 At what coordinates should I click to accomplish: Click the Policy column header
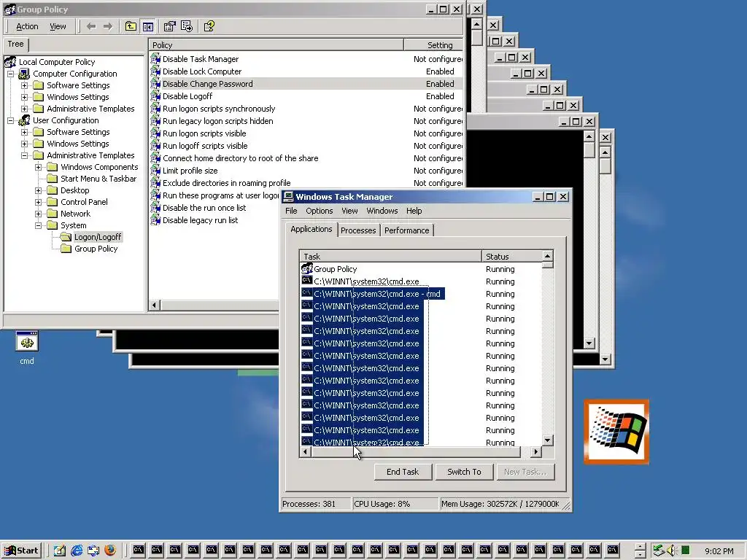click(276, 45)
